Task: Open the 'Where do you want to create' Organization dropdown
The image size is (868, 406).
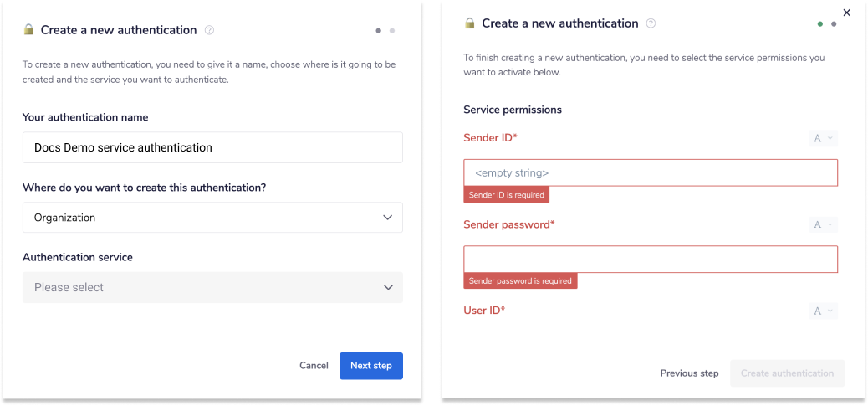Action: point(212,218)
